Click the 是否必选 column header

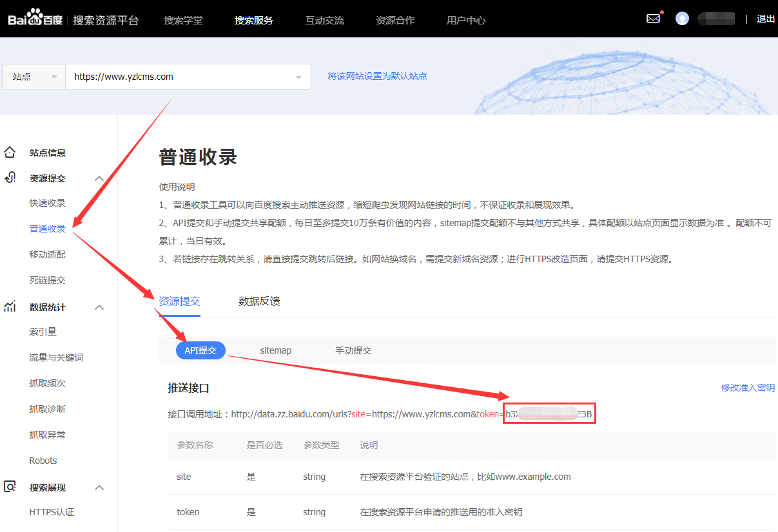pyautogui.click(x=264, y=445)
